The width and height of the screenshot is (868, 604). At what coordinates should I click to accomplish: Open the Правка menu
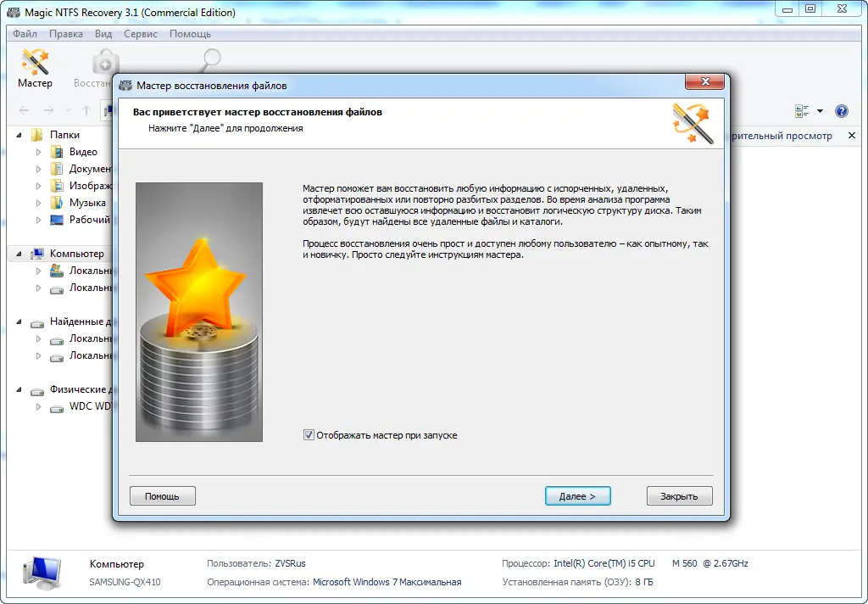(x=66, y=34)
